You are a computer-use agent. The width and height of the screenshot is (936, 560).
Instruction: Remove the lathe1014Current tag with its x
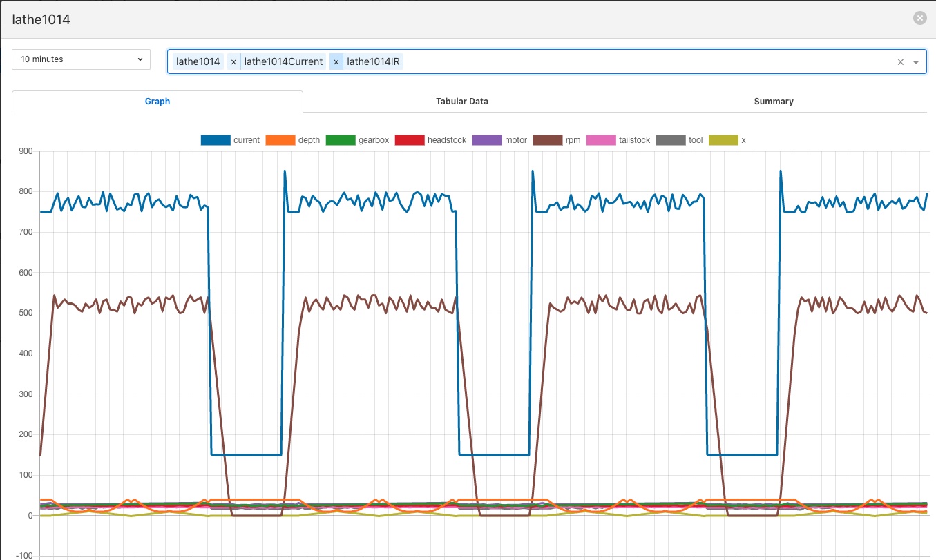[x=233, y=61]
